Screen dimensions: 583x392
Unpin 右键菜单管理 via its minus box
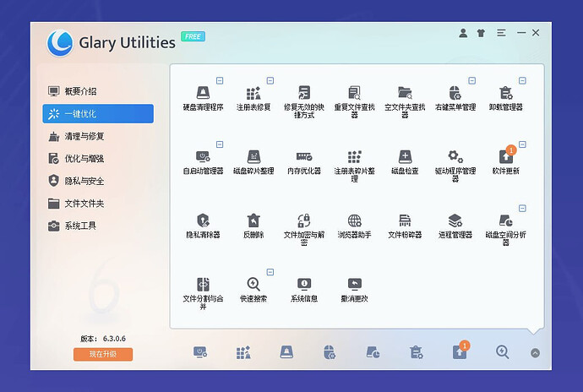click(x=471, y=81)
